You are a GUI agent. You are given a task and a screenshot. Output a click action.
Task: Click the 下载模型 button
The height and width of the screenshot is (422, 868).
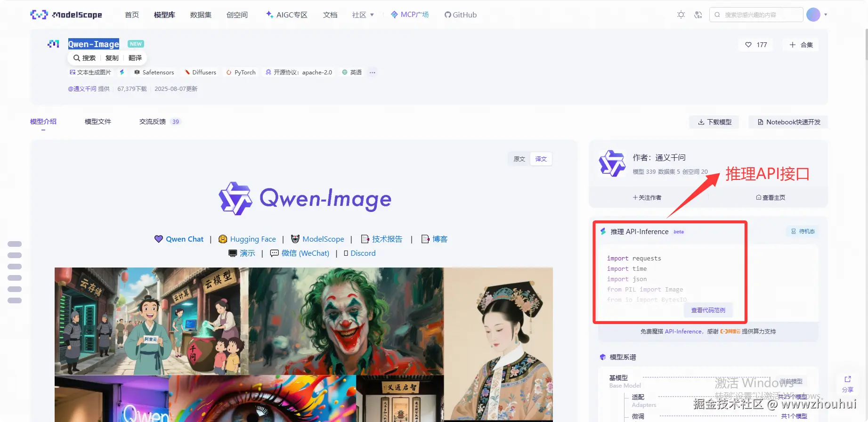(714, 122)
